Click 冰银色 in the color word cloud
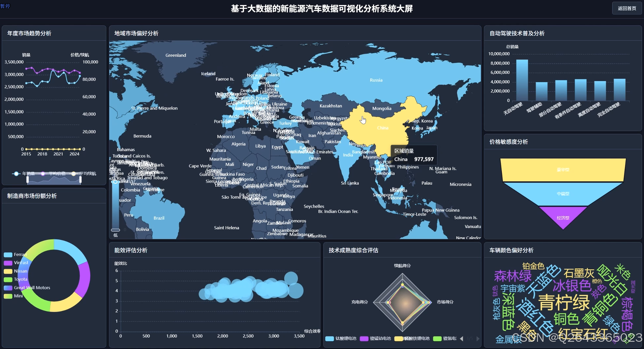The width and height of the screenshot is (644, 349). (x=572, y=286)
